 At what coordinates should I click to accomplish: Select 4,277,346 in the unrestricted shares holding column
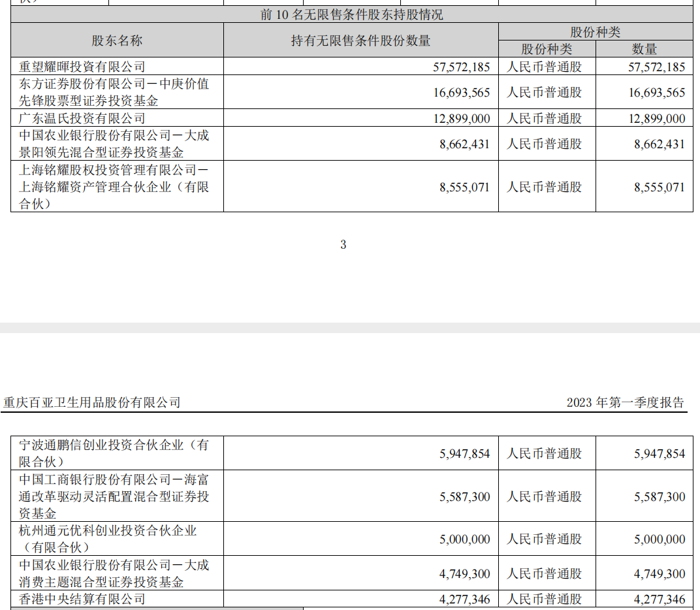click(x=464, y=600)
